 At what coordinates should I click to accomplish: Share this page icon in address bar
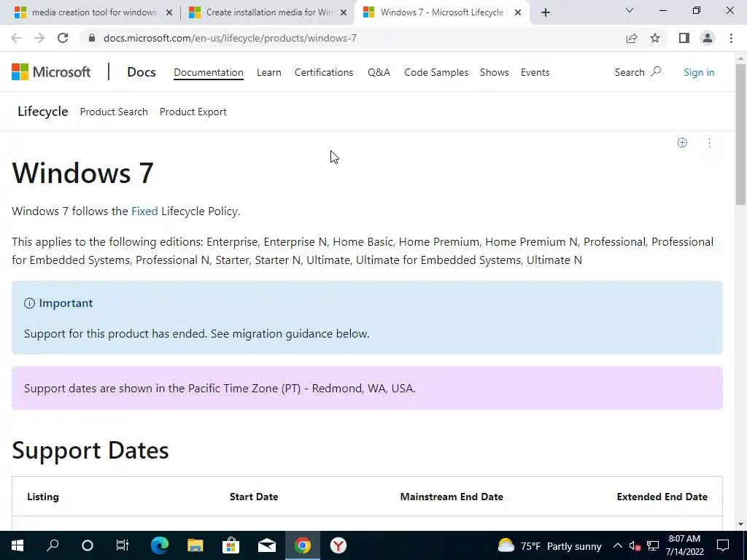coord(632,38)
